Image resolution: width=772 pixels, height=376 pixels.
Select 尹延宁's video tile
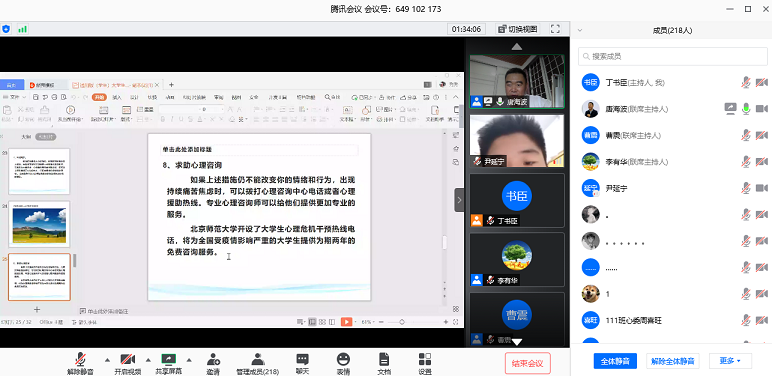click(516, 141)
